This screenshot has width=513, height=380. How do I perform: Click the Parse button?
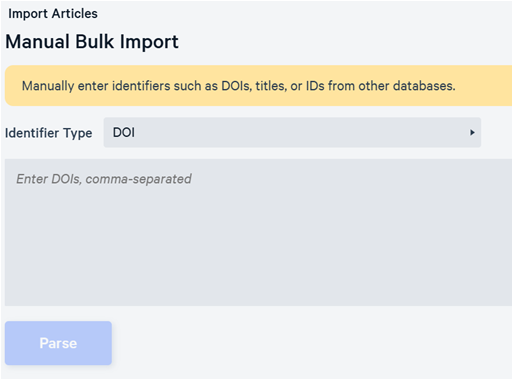pos(58,343)
